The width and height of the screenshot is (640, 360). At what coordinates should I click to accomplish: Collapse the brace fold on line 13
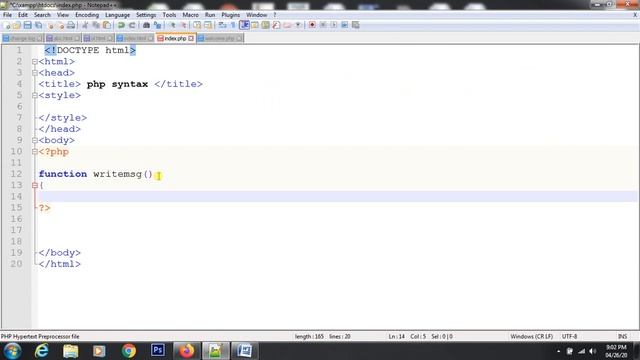(x=35, y=185)
